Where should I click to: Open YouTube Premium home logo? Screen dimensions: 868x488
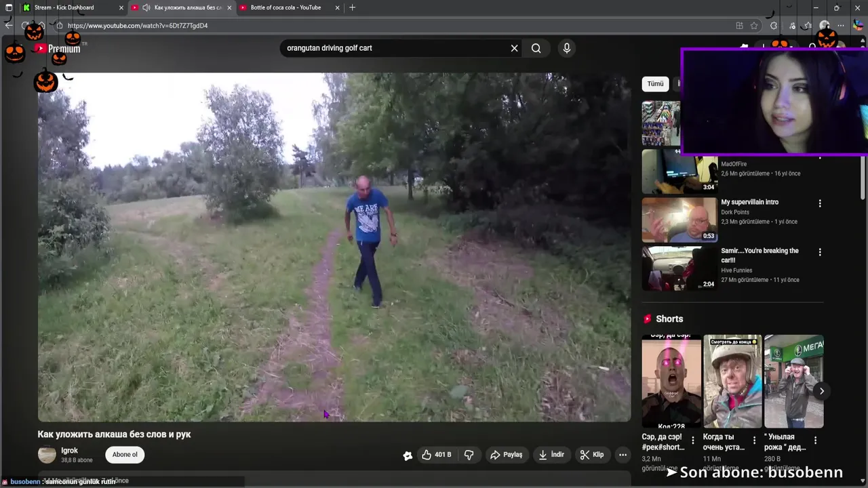[58, 48]
